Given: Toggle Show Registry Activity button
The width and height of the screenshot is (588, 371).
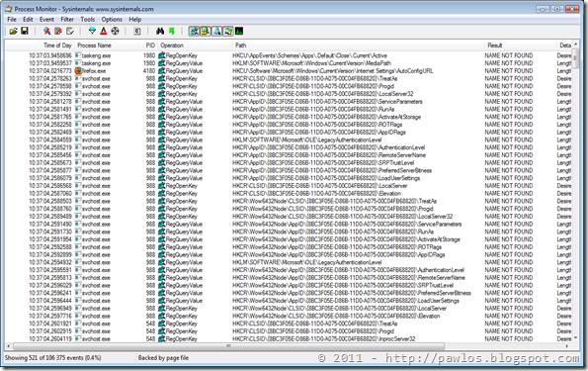Looking at the screenshot, I should (x=195, y=32).
